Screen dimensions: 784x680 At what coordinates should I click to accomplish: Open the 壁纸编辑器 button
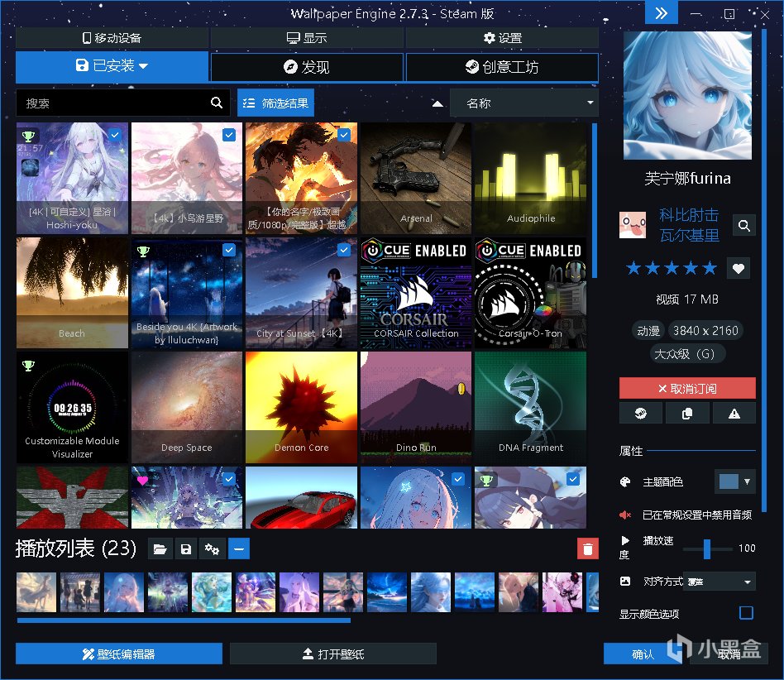(x=119, y=654)
